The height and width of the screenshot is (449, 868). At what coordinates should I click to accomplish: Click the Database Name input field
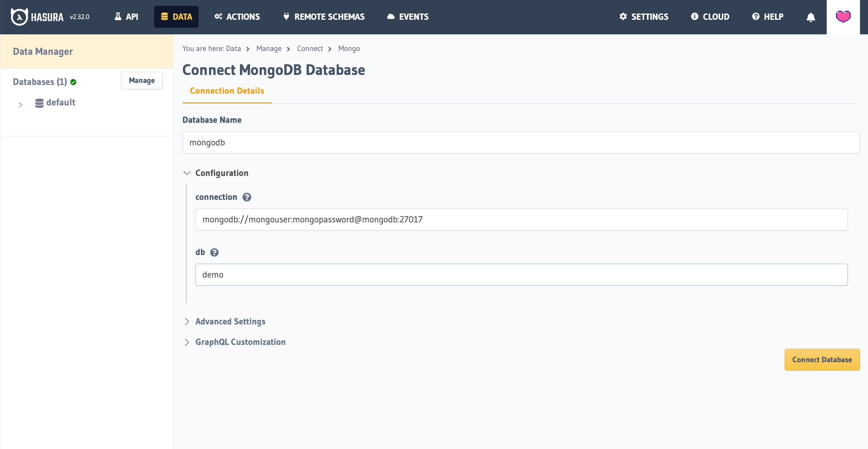(x=520, y=142)
